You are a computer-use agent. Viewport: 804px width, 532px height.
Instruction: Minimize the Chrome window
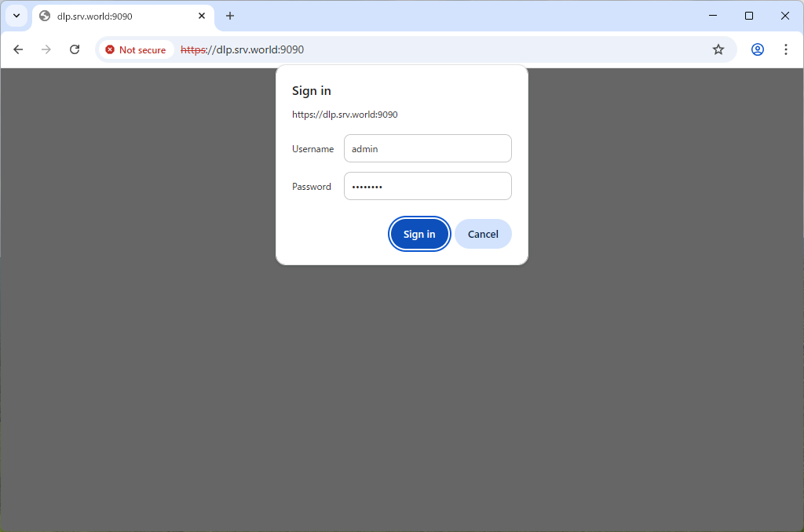click(713, 16)
